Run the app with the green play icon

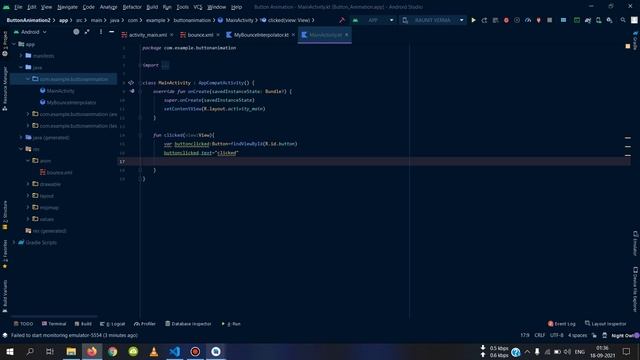473,20
